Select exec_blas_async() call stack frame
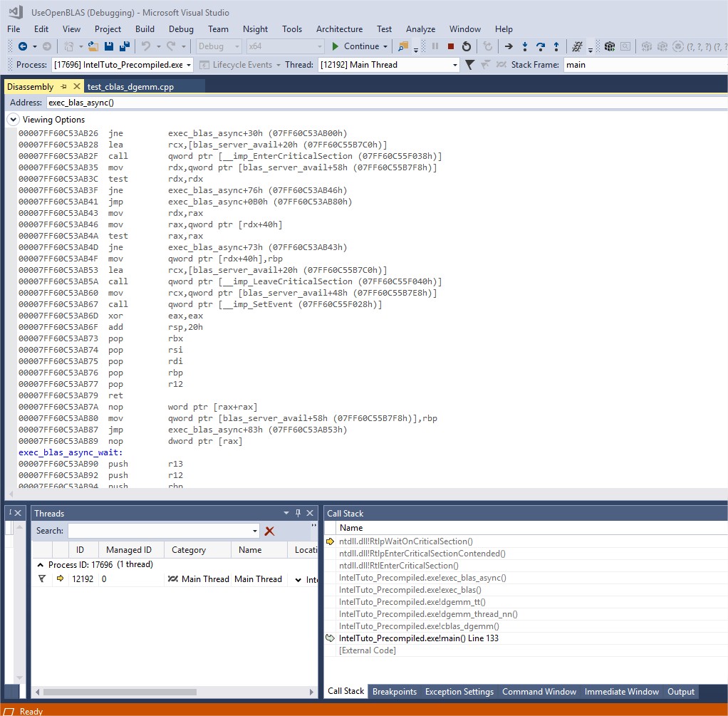728x716 pixels. [x=422, y=578]
